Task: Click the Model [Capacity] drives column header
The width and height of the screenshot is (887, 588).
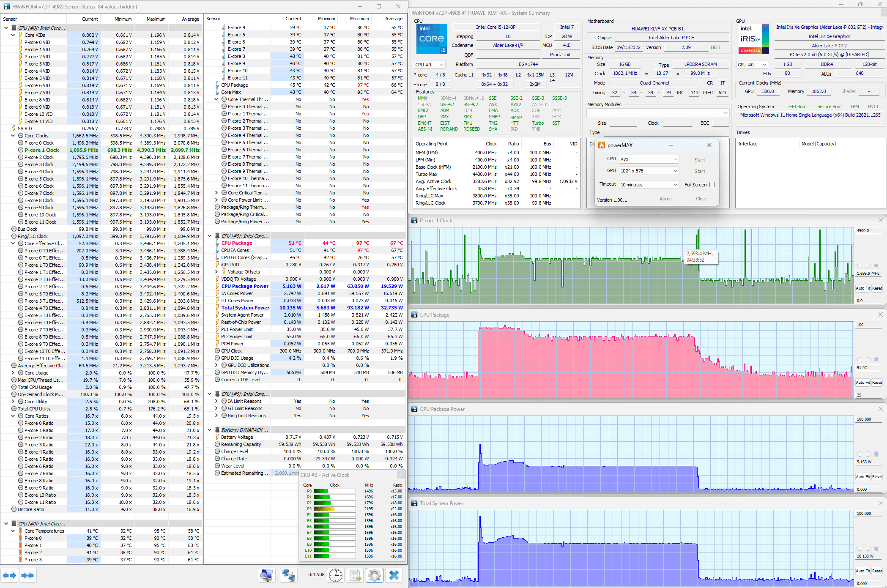Action: (x=842, y=144)
